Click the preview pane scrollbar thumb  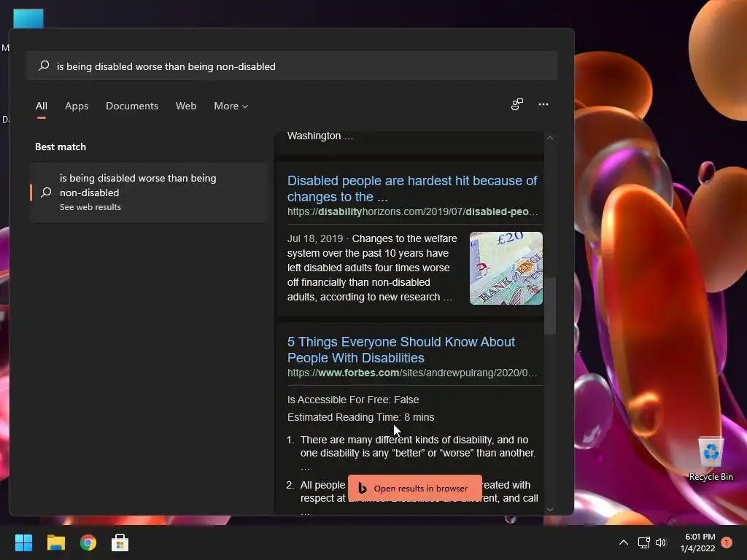click(550, 306)
